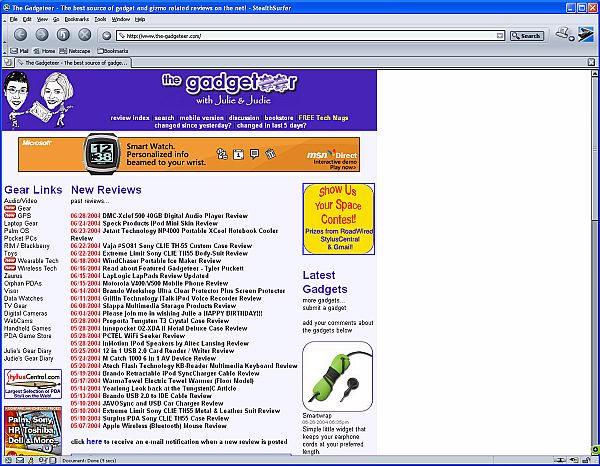The width and height of the screenshot is (600, 466).
Task: Open the 'review index' link in site header
Action: coord(130,117)
